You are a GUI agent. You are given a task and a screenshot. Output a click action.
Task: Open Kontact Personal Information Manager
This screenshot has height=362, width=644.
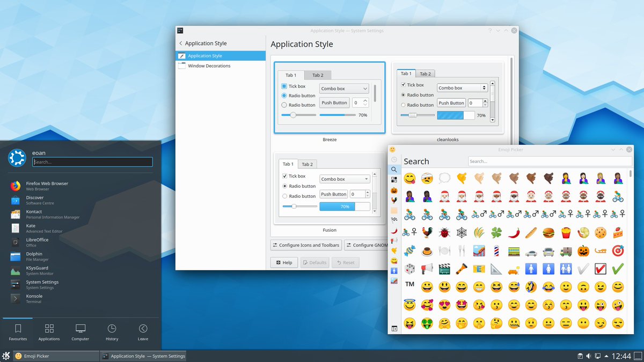pyautogui.click(x=80, y=214)
